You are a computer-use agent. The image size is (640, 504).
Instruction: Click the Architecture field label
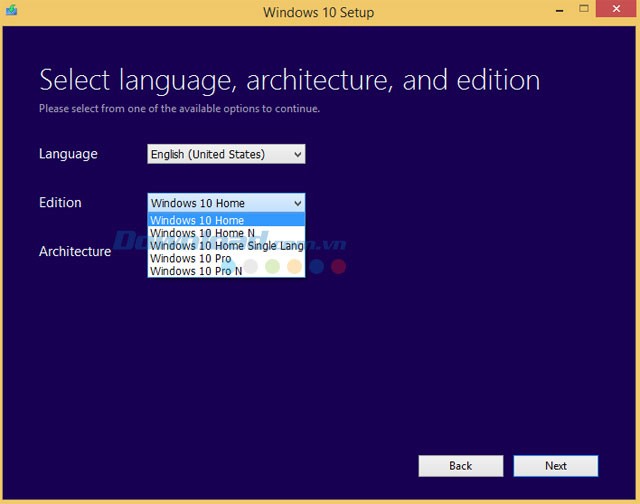[x=75, y=251]
